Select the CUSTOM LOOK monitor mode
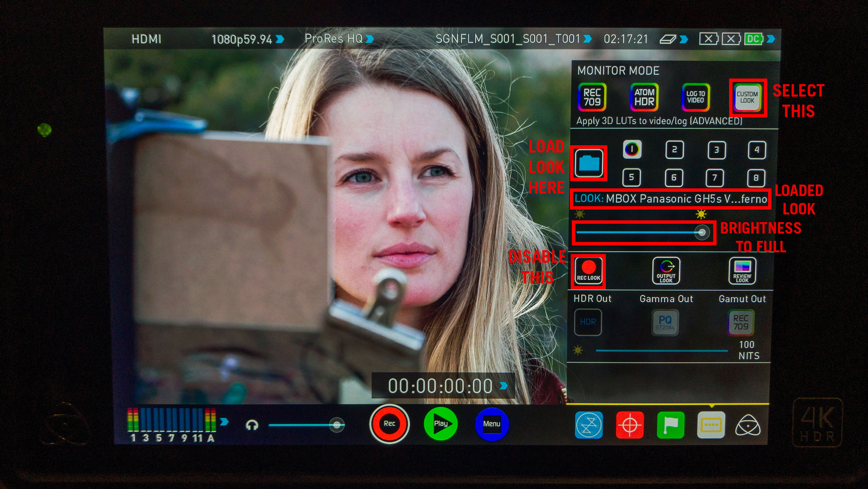 747,98
